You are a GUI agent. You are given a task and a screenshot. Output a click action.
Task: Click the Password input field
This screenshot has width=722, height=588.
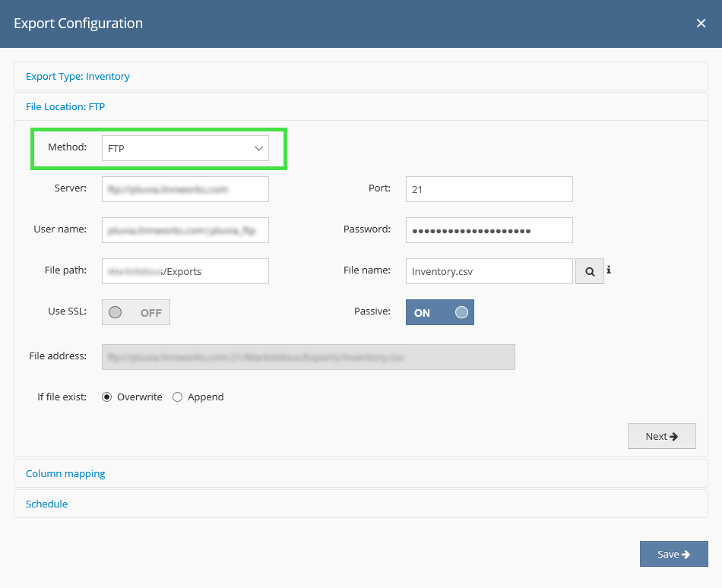click(x=489, y=230)
